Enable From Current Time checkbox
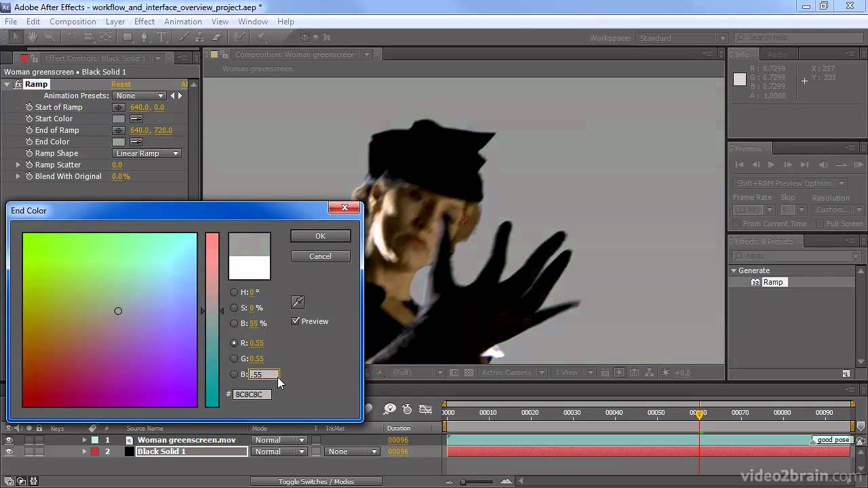The width and height of the screenshot is (868, 488). [x=737, y=224]
